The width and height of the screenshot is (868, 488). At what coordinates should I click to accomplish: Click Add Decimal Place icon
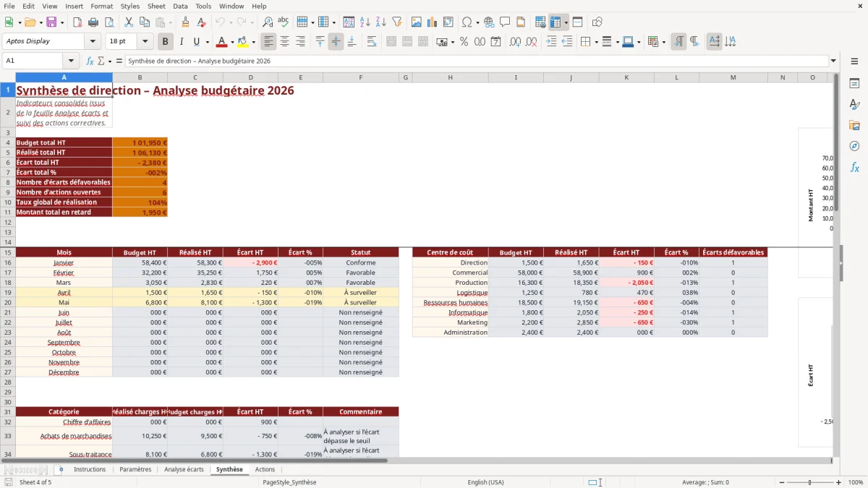pos(516,42)
